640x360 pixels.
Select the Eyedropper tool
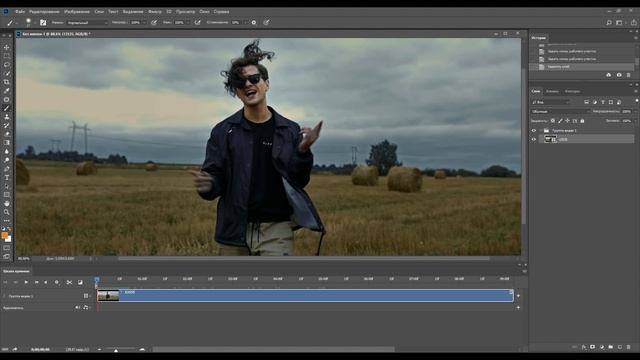7,91
